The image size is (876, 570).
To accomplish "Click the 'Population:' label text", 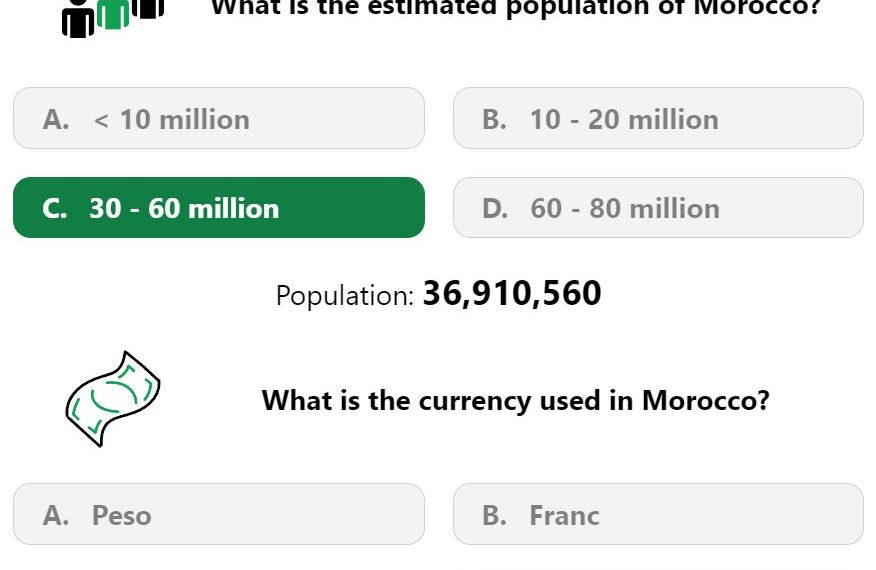I will click(x=345, y=296).
